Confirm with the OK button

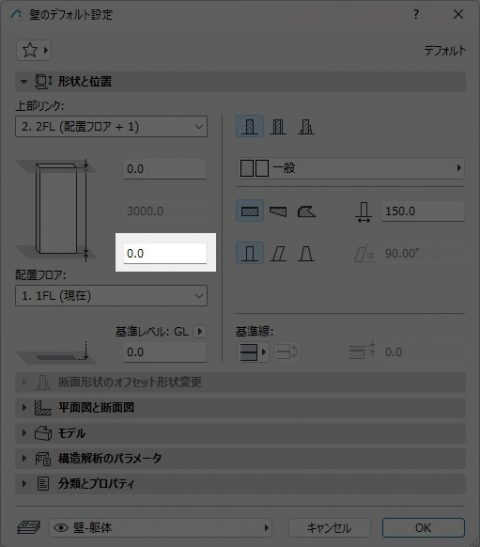pos(423,528)
